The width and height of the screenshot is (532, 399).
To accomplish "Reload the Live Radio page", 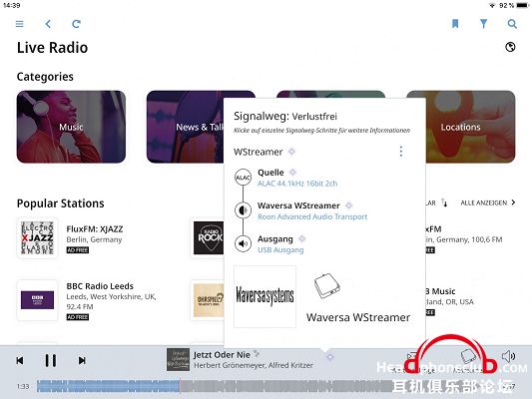I will [x=76, y=24].
